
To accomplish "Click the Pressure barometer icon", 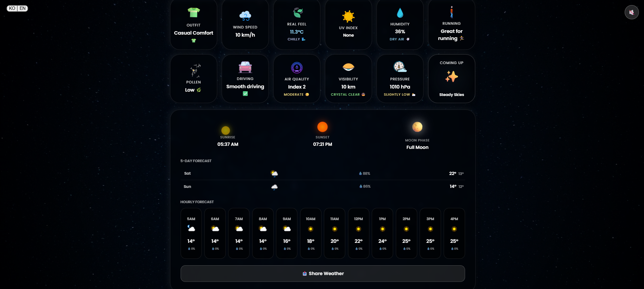I will coord(400,67).
